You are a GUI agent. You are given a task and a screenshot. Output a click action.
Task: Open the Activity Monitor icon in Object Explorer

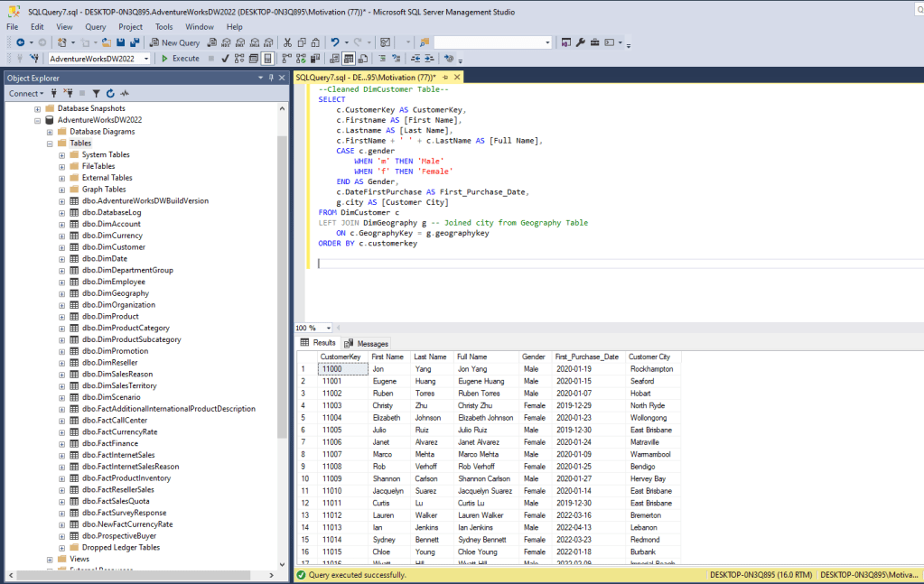coord(125,93)
